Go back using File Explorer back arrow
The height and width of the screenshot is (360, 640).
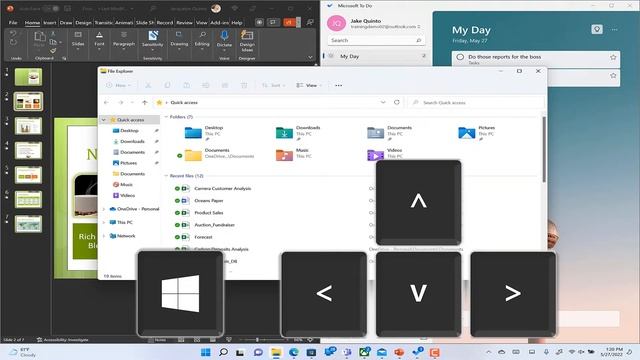(x=107, y=102)
